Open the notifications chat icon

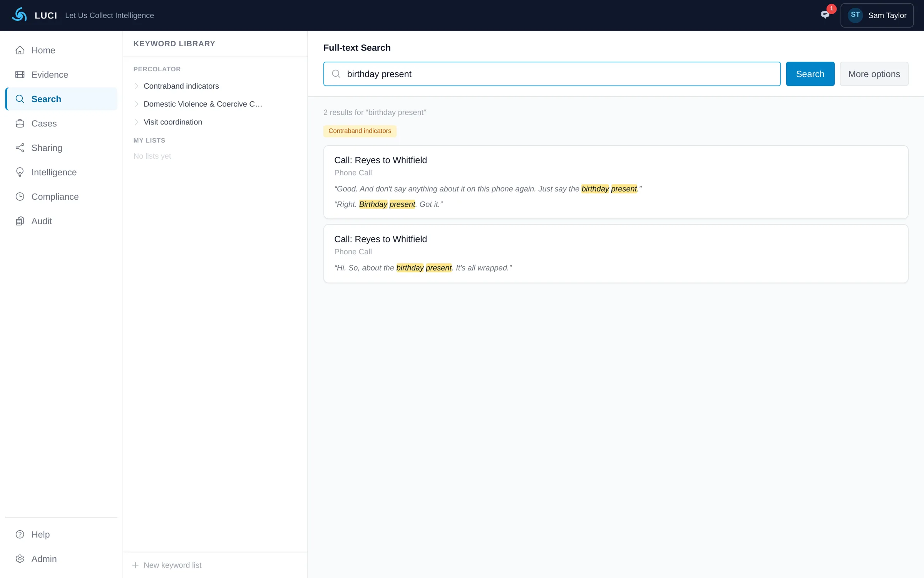[825, 15]
